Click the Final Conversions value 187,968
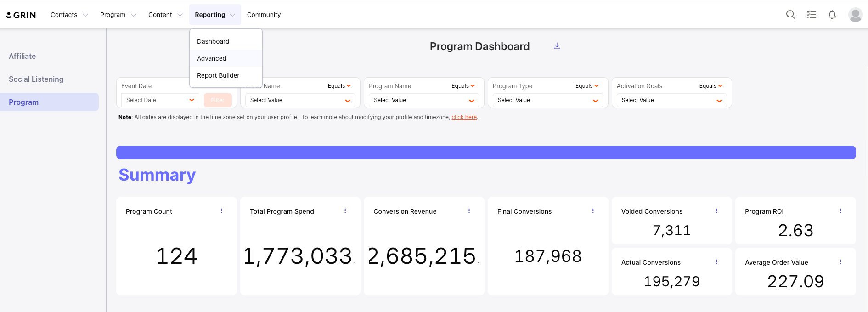This screenshot has width=868, height=312. (548, 256)
